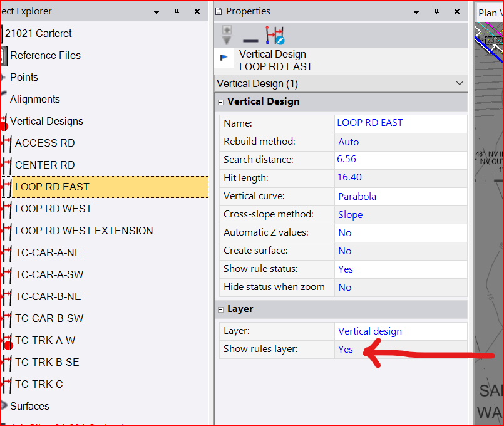Click the edit vertical design icon in Properties toolbar
Image resolution: width=504 pixels, height=426 pixels.
pyautogui.click(x=275, y=35)
